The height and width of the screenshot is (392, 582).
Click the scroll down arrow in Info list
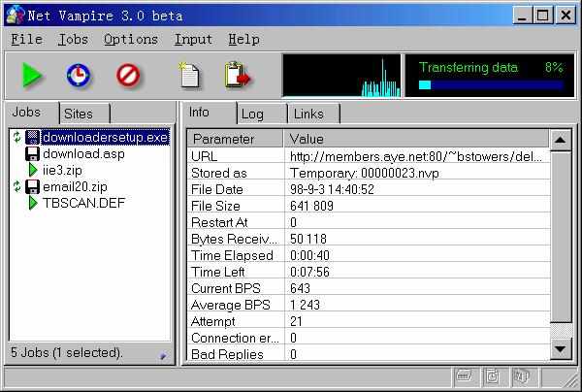pyautogui.click(x=560, y=349)
